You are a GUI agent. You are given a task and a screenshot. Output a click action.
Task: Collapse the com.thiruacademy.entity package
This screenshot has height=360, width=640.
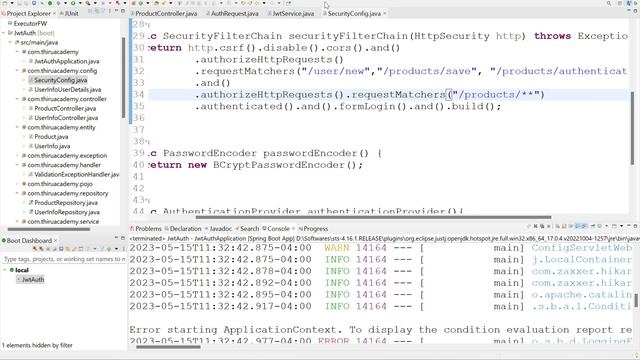17,127
